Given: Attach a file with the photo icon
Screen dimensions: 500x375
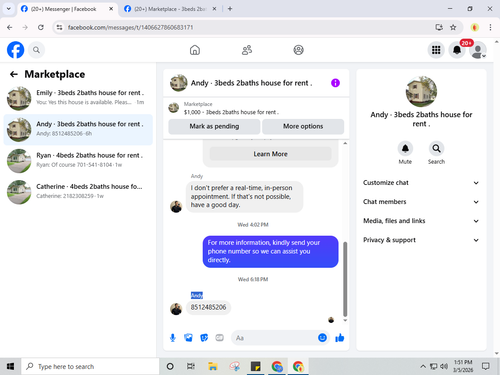Looking at the screenshot, I should [188, 338].
